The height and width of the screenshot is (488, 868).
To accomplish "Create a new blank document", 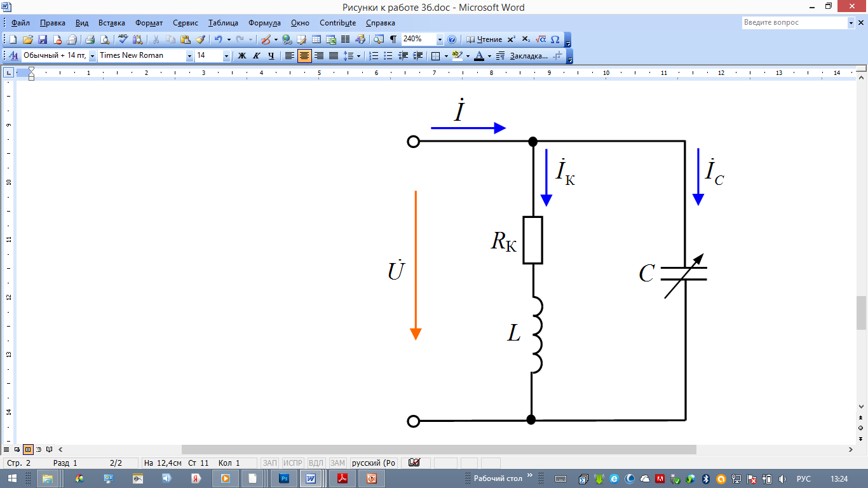I will 13,39.
